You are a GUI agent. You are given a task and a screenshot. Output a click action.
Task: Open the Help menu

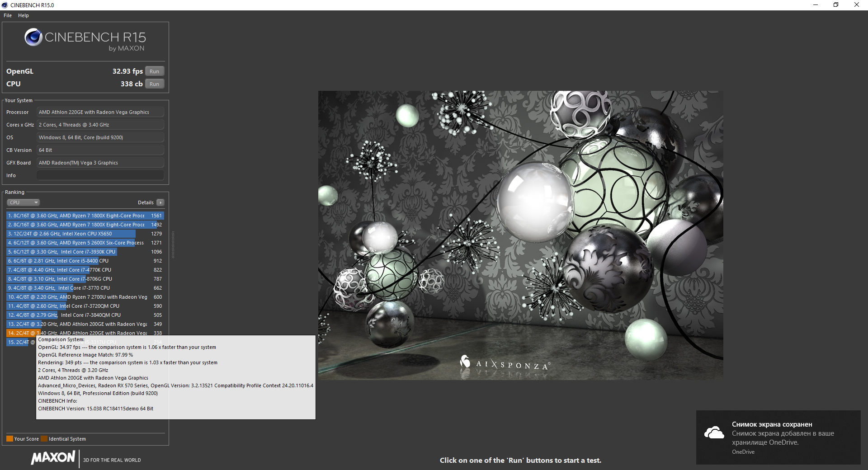(x=24, y=15)
